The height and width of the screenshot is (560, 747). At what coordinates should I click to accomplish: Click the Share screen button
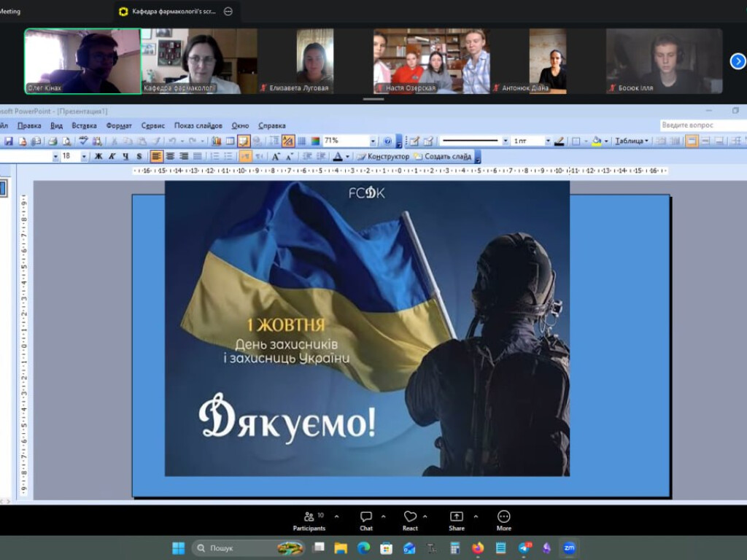coord(457,521)
